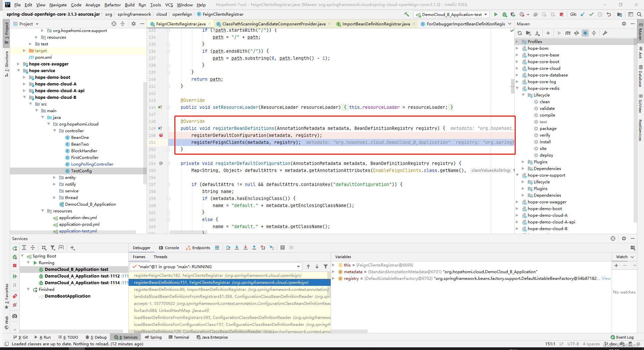Update project via the blue Git arrow
Screen dimensions: 644x350
coord(583,14)
